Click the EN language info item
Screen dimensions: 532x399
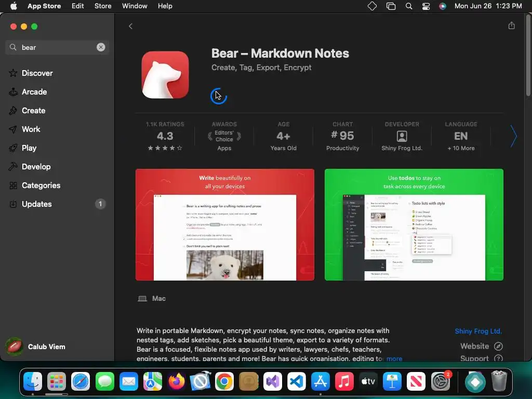point(461,136)
